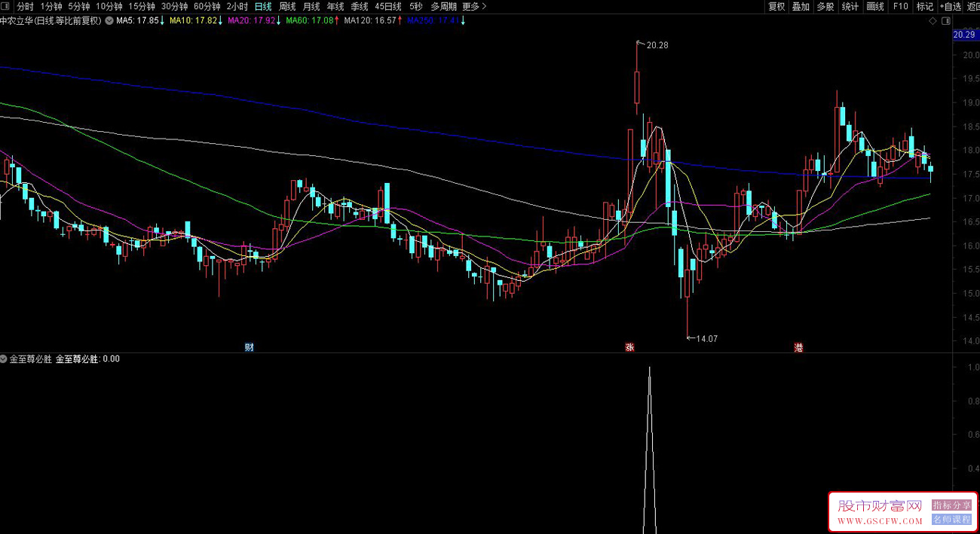This screenshot has width=980, height=534.
Task: Click the 港 marker below the chart
Action: pyautogui.click(x=798, y=347)
